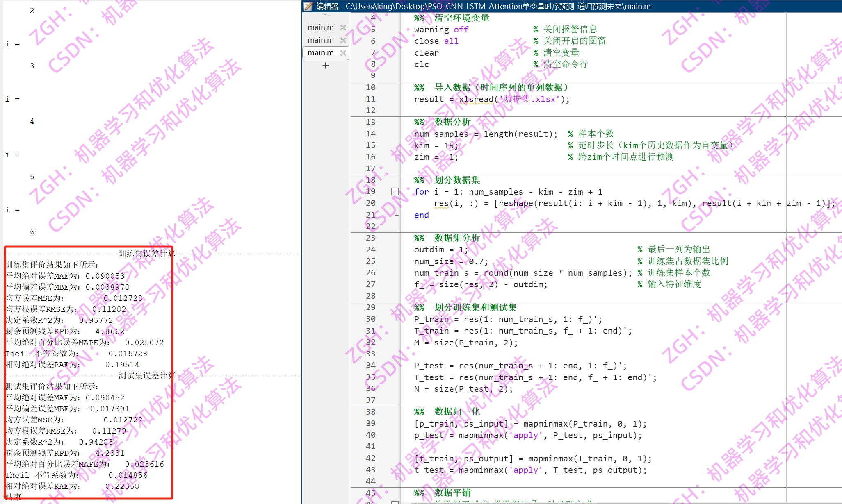
Task: Place cursor on the clear command line
Action: (426, 52)
